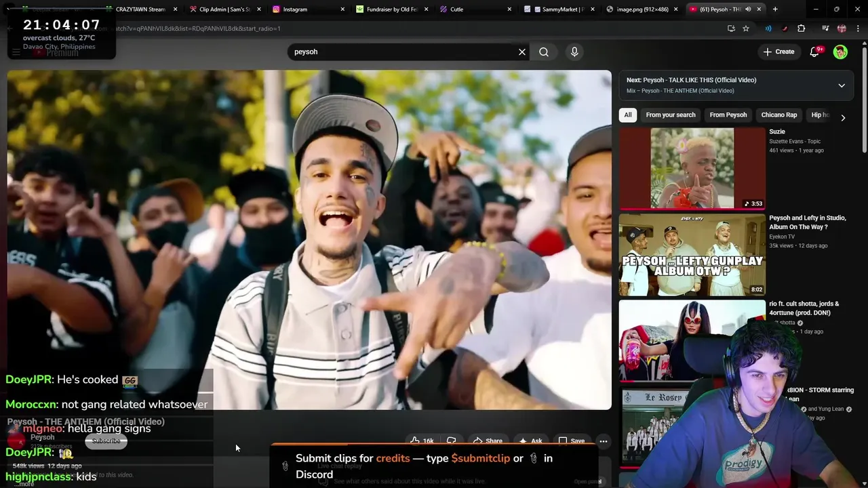Close the Instagram browser tab
This screenshot has width=868, height=488.
pyautogui.click(x=342, y=9)
